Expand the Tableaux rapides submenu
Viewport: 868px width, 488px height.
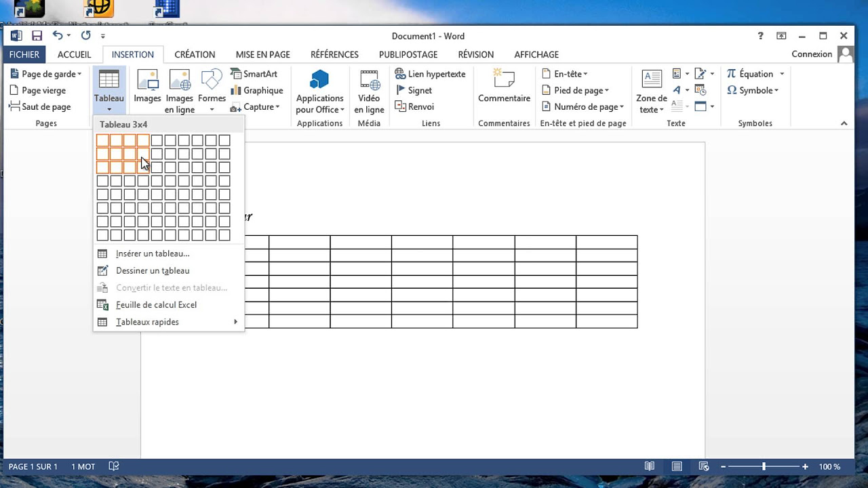click(168, 322)
